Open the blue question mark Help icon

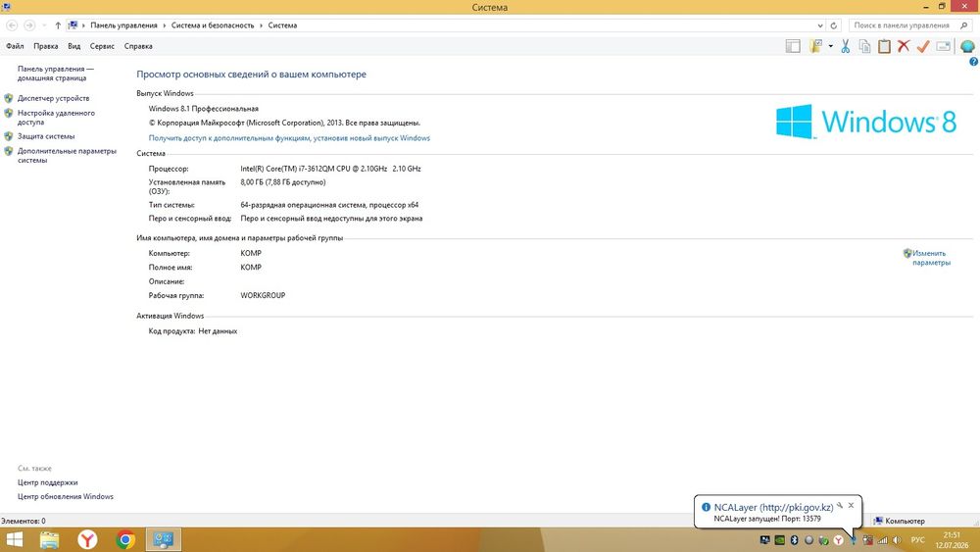tap(973, 62)
